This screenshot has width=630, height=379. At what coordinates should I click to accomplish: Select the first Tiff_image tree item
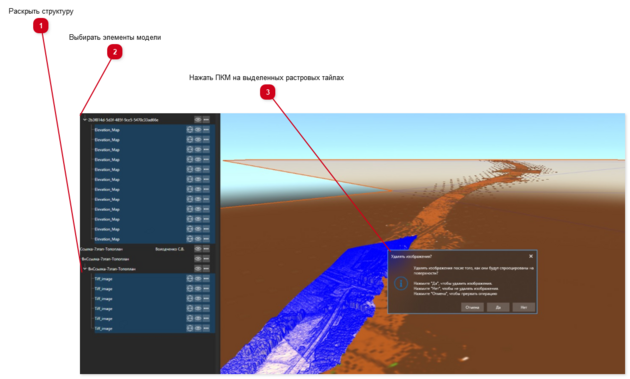(103, 279)
